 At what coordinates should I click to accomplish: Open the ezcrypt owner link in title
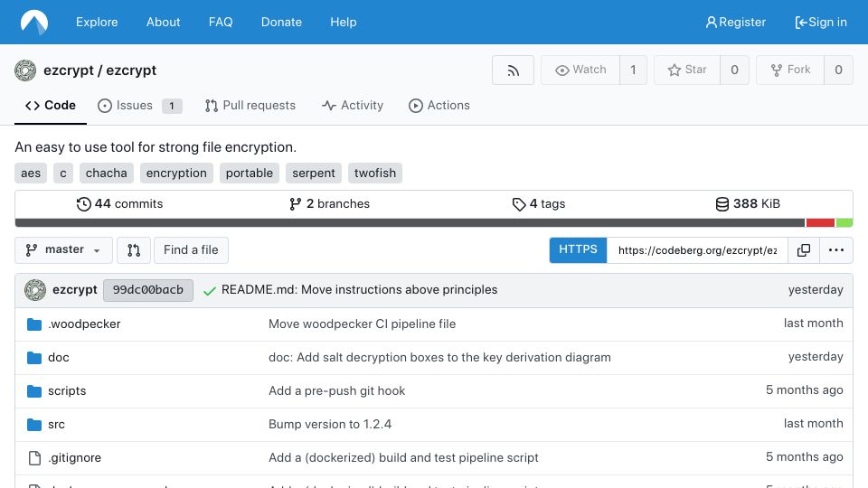pyautogui.click(x=69, y=70)
